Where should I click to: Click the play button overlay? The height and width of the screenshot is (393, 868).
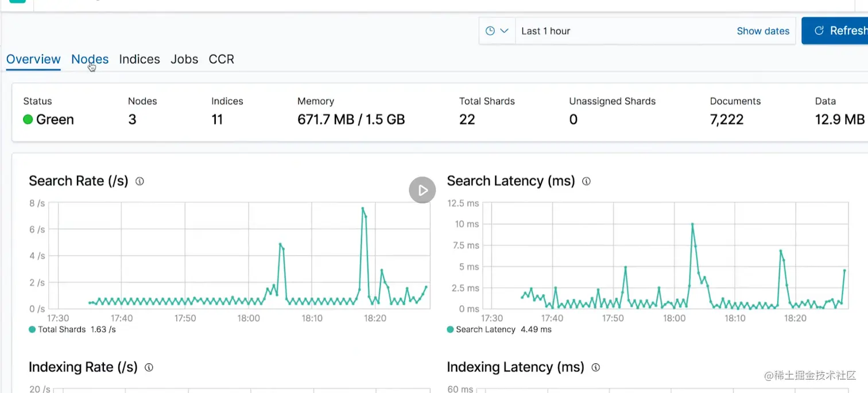coord(423,190)
